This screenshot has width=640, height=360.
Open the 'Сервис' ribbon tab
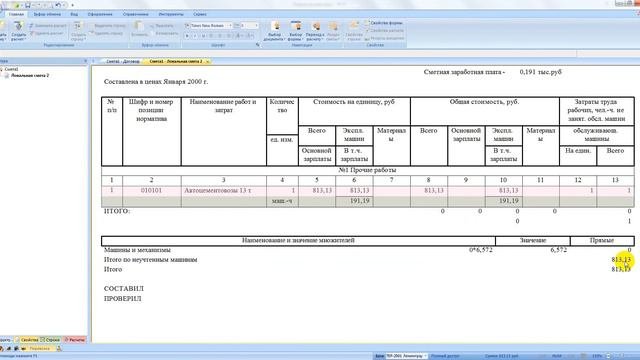[200, 14]
